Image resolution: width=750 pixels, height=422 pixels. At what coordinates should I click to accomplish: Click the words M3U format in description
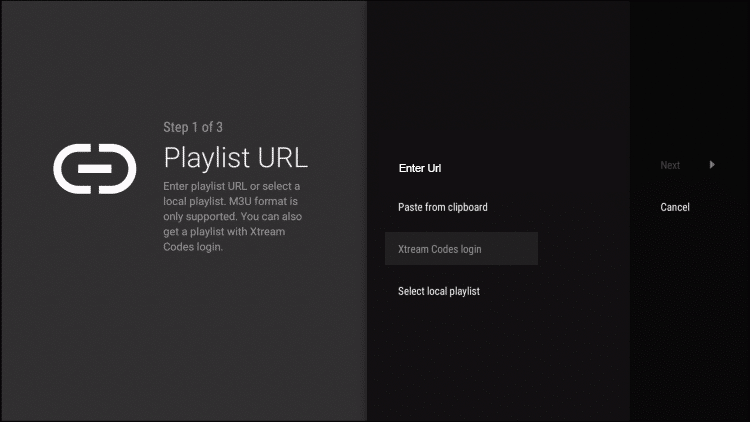coord(264,202)
